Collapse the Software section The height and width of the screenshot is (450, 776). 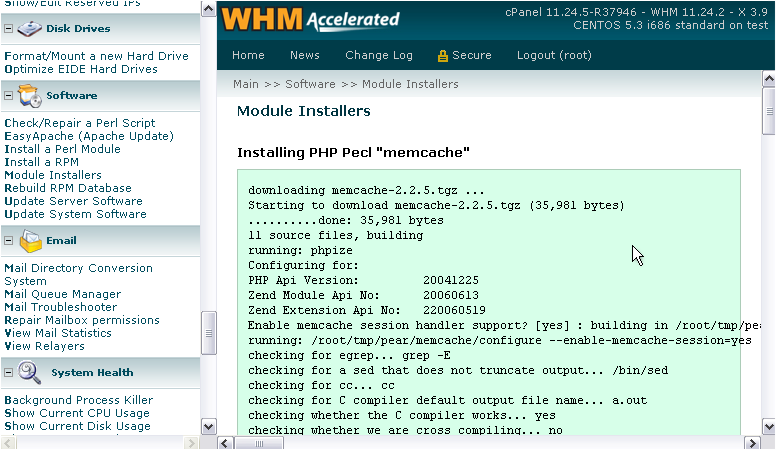click(9, 97)
